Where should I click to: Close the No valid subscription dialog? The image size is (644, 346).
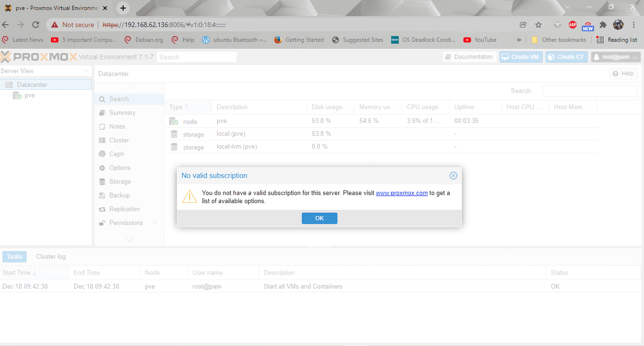[x=453, y=176]
